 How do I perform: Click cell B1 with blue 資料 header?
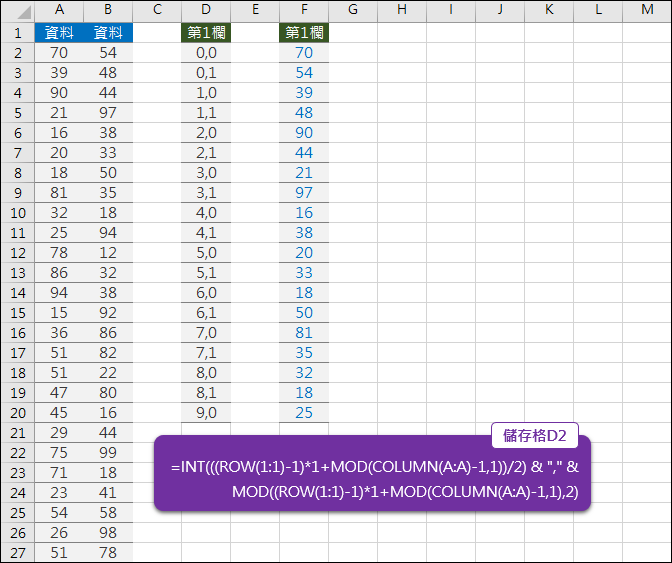108,33
